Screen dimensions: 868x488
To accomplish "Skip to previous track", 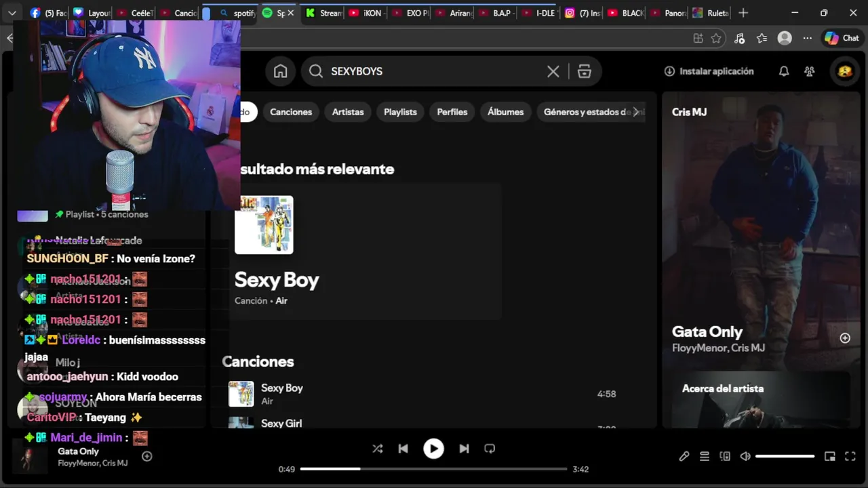I will point(403,449).
